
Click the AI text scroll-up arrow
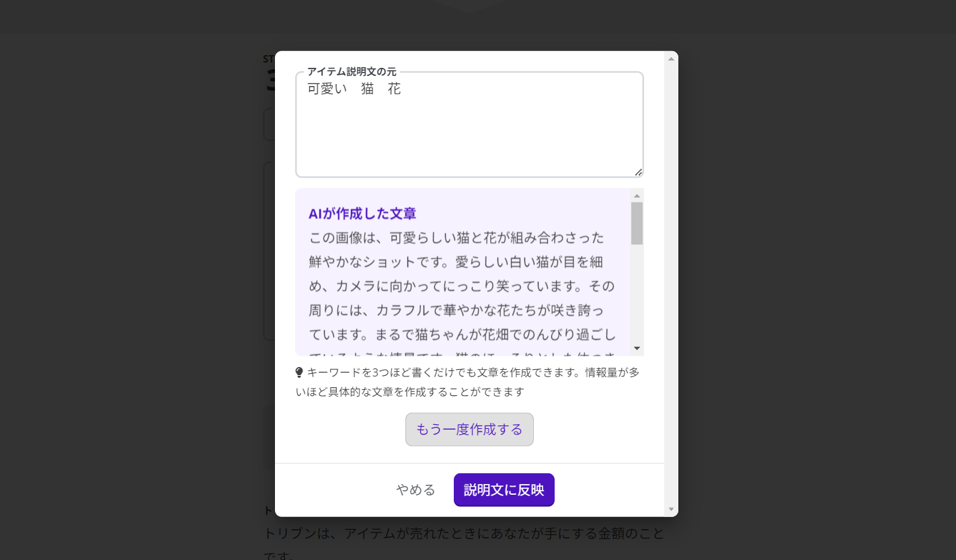click(637, 196)
